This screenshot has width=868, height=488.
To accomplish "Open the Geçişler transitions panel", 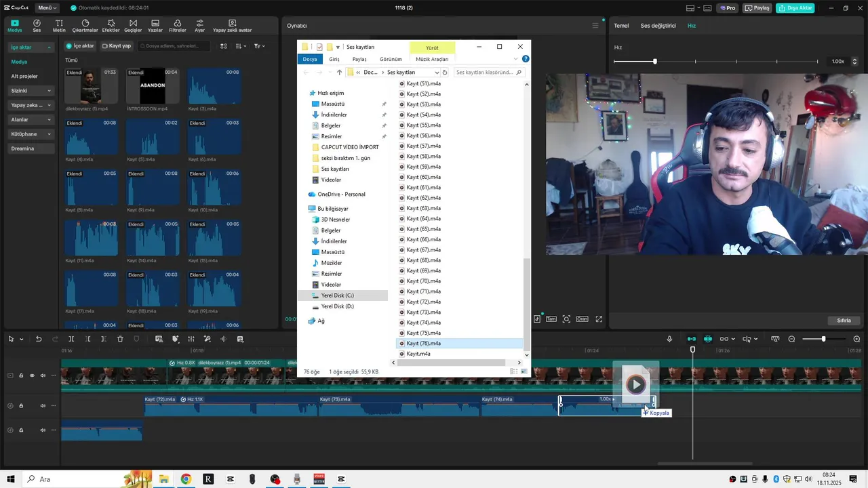I will tap(133, 26).
